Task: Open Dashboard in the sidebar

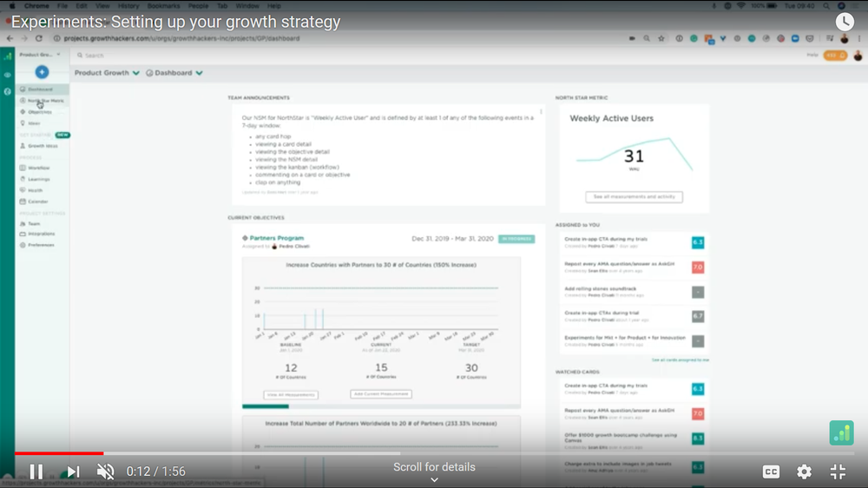Action: click(x=41, y=89)
